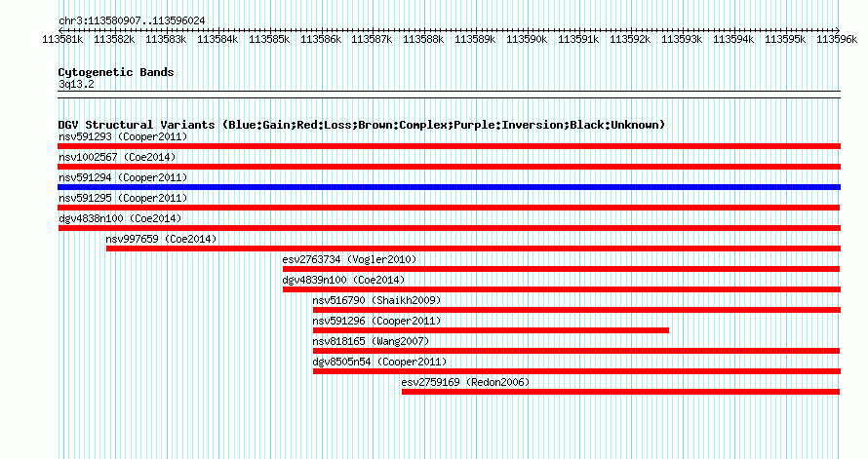Click the 113586k ruler label
This screenshot has width=868, height=459.
tap(321, 39)
